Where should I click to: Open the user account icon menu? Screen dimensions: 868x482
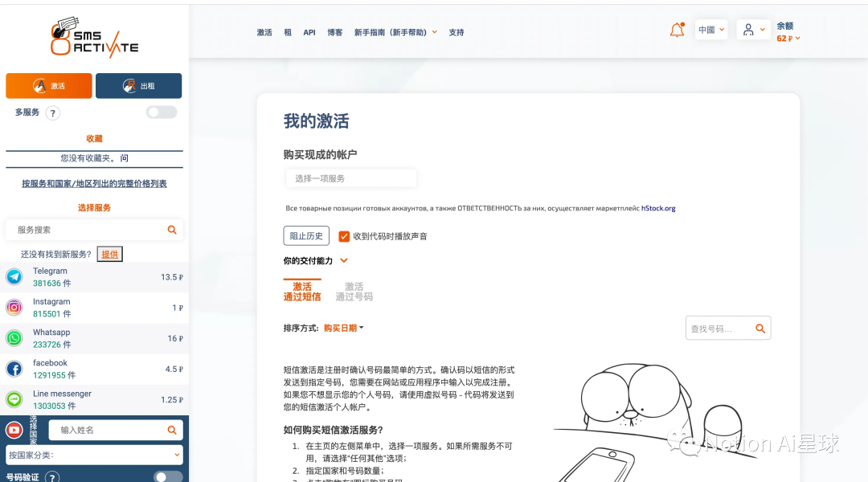tap(753, 30)
